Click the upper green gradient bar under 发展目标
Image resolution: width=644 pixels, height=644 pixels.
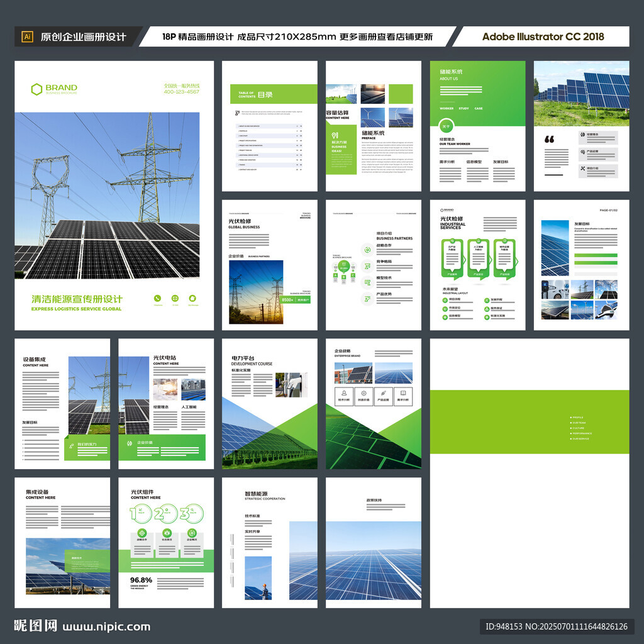[x=596, y=255]
